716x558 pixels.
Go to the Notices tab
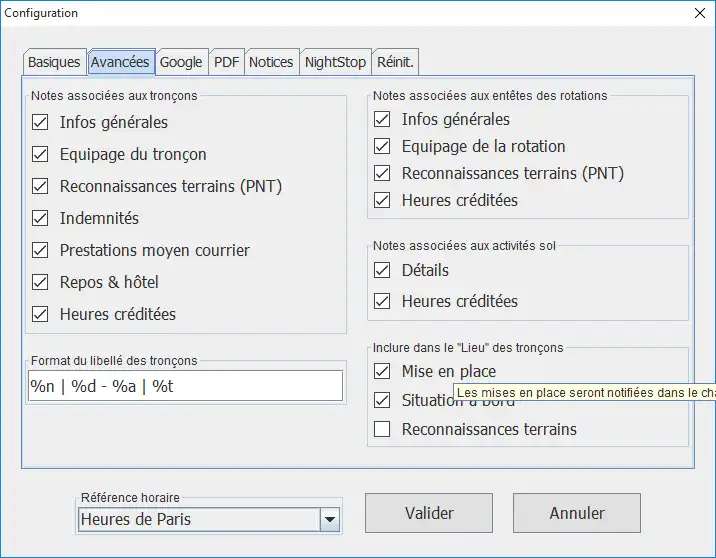(x=271, y=62)
